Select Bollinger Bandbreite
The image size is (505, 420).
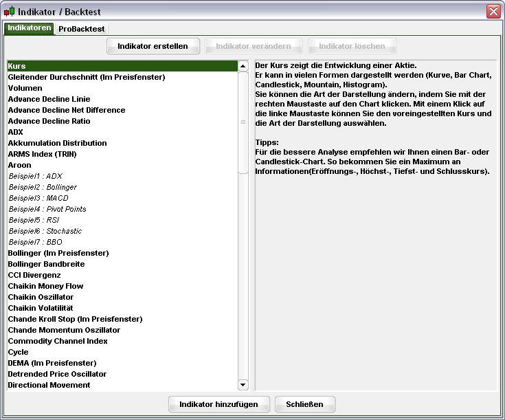(122, 264)
